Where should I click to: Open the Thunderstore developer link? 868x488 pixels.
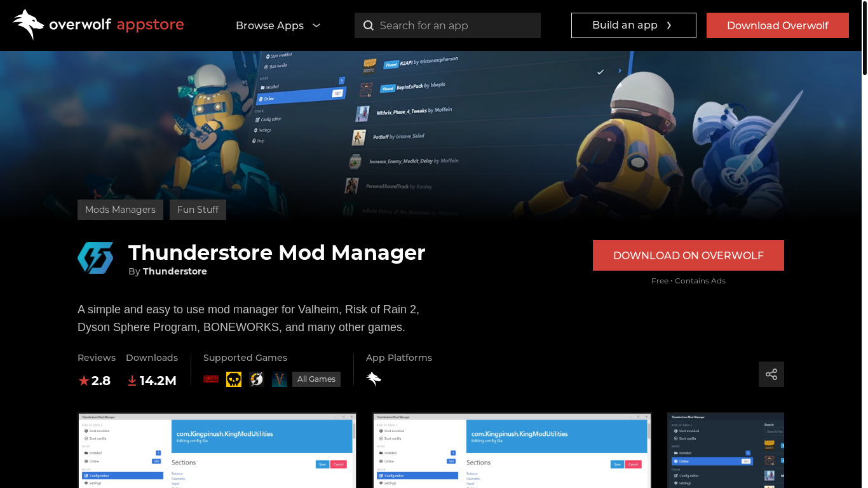coord(175,271)
